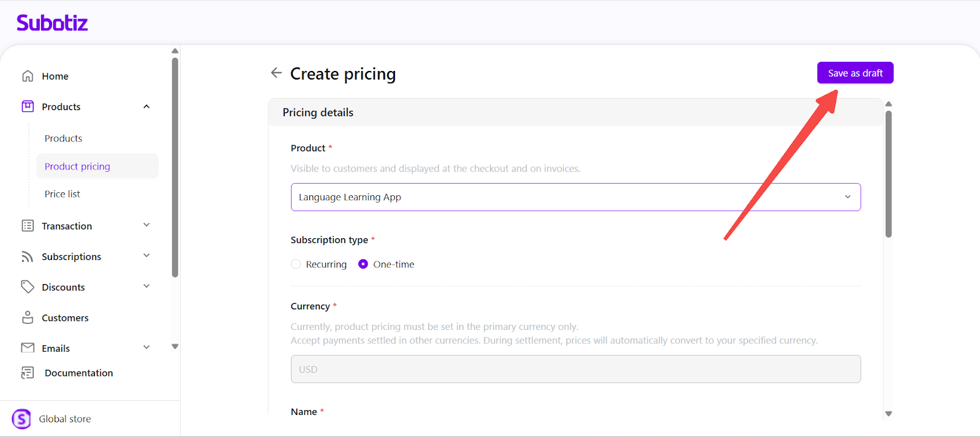Screen dimensions: 980x437
Task: Click the Customers person icon
Action: point(28,318)
